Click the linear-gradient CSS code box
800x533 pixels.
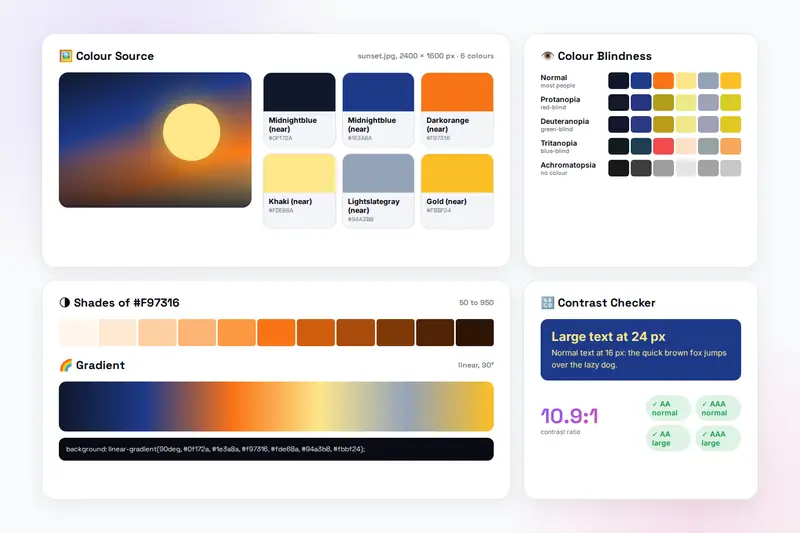pyautogui.click(x=276, y=449)
